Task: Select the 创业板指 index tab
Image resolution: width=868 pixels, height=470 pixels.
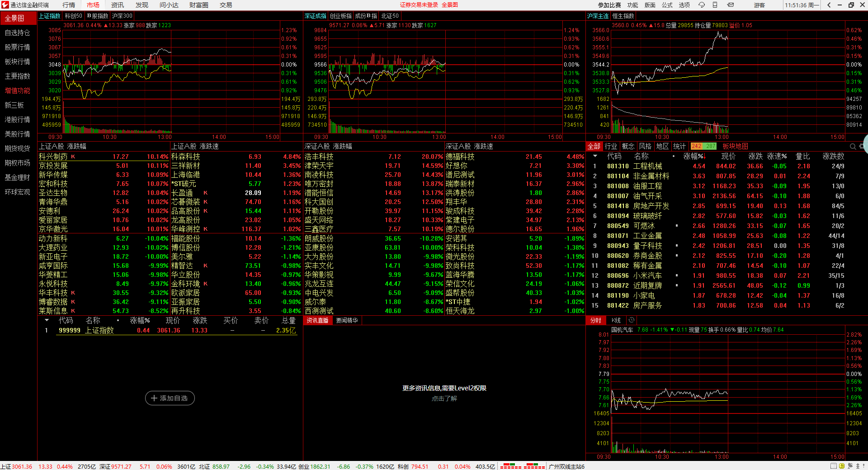Action: click(x=341, y=16)
